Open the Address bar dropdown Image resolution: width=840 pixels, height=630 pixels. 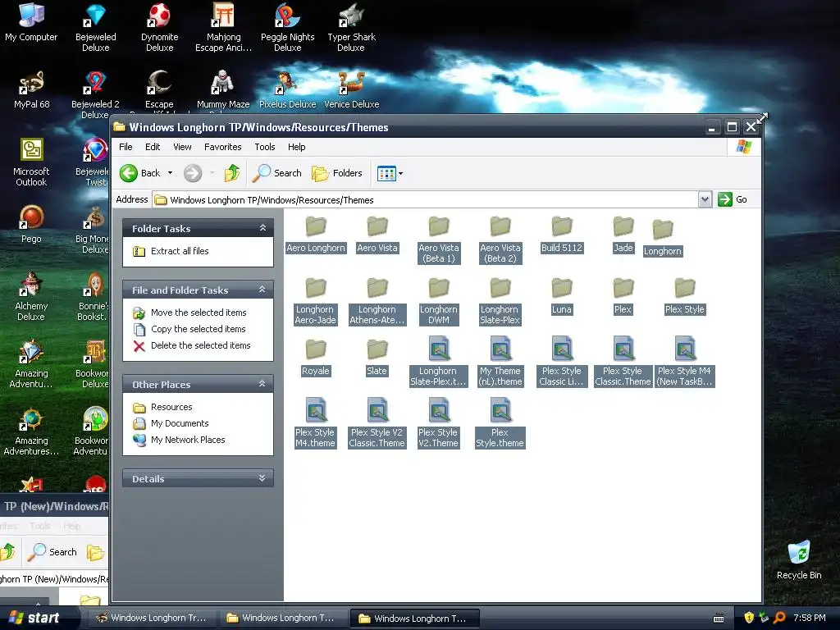pos(705,200)
